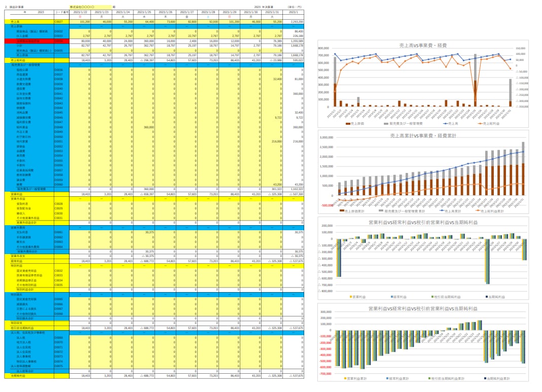This screenshot has height=392, width=542.
Task: Click the 売上総利益 orange line legend entry
Action: coord(488,123)
